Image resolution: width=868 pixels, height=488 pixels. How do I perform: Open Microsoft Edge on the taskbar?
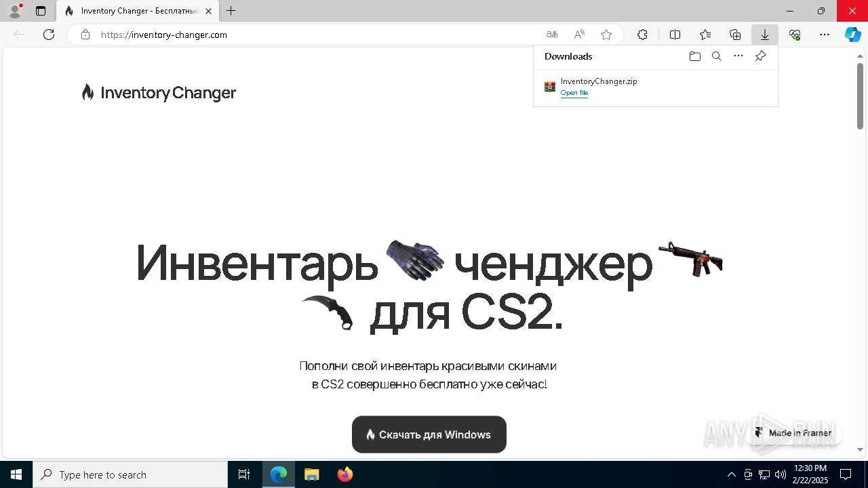pyautogui.click(x=279, y=474)
